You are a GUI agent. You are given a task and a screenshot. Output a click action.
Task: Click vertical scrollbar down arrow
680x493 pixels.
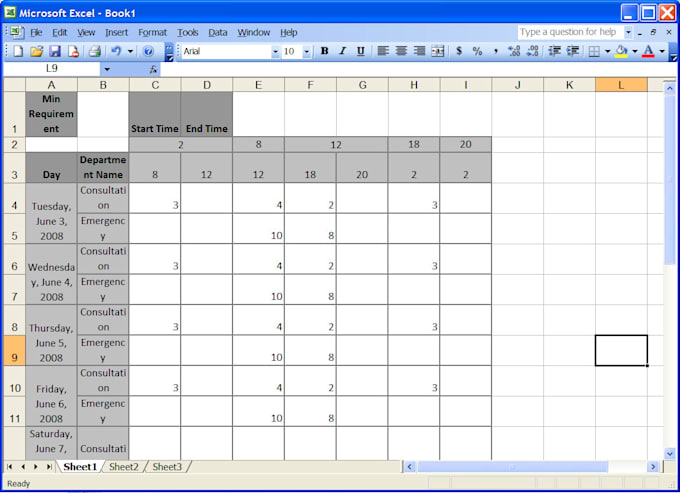click(670, 454)
